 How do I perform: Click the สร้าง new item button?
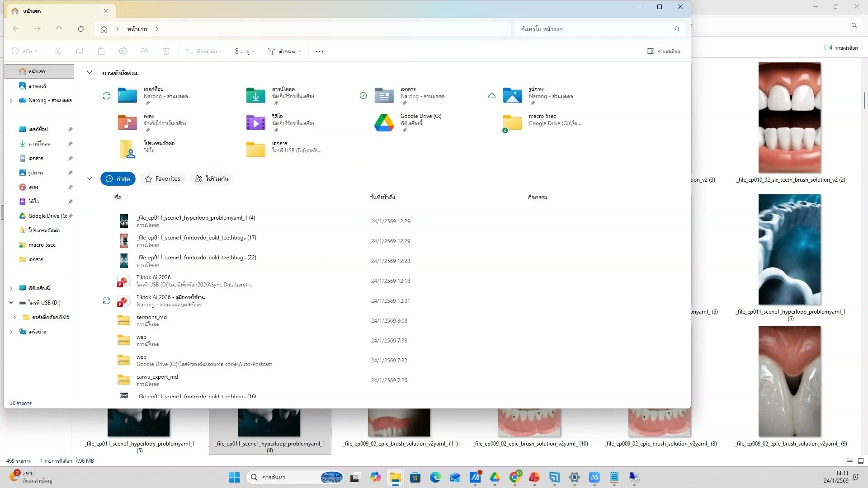tap(25, 52)
